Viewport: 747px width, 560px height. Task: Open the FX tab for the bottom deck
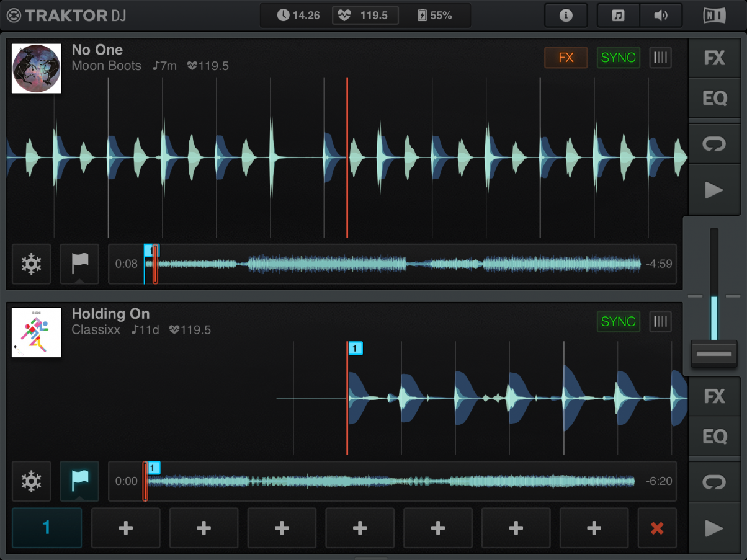pos(715,396)
